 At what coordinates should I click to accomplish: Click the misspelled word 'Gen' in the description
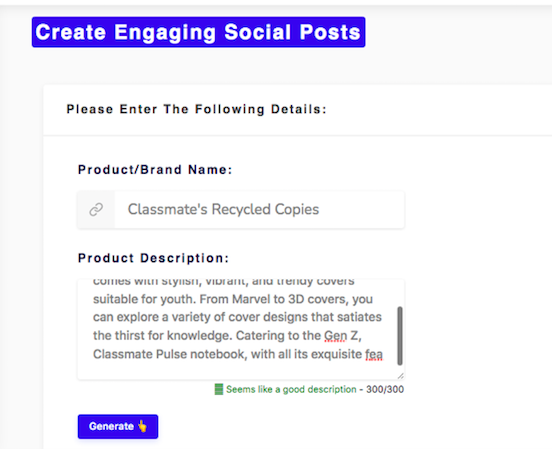pyautogui.click(x=335, y=335)
